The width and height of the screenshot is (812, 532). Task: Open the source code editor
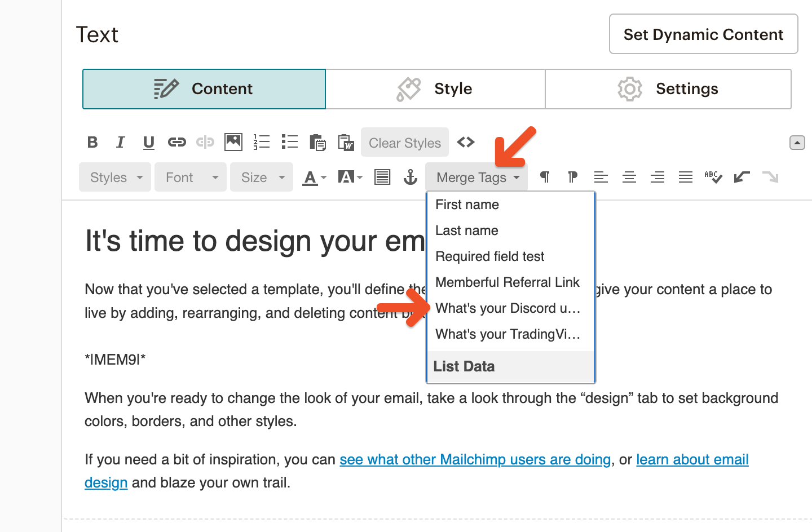click(x=466, y=142)
